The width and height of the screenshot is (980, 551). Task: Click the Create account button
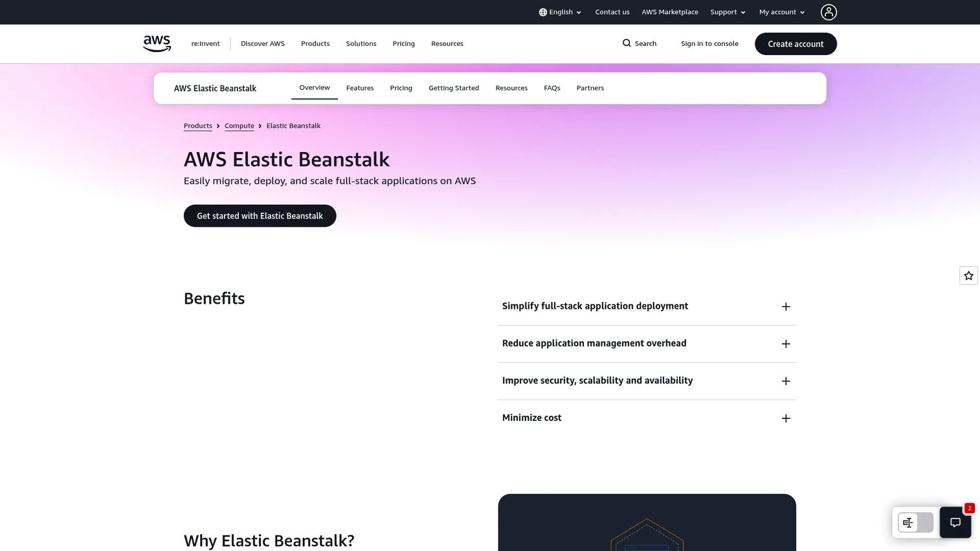coord(796,44)
